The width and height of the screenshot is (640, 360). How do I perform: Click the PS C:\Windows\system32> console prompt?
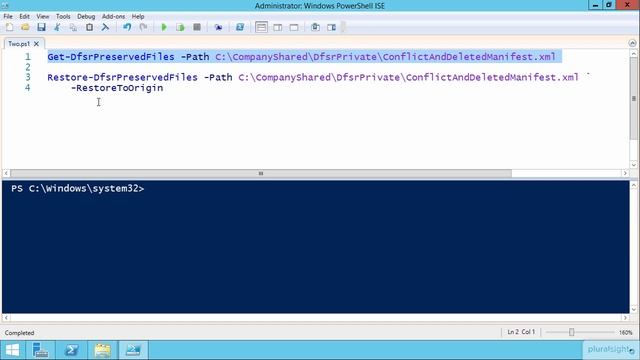(x=78, y=189)
